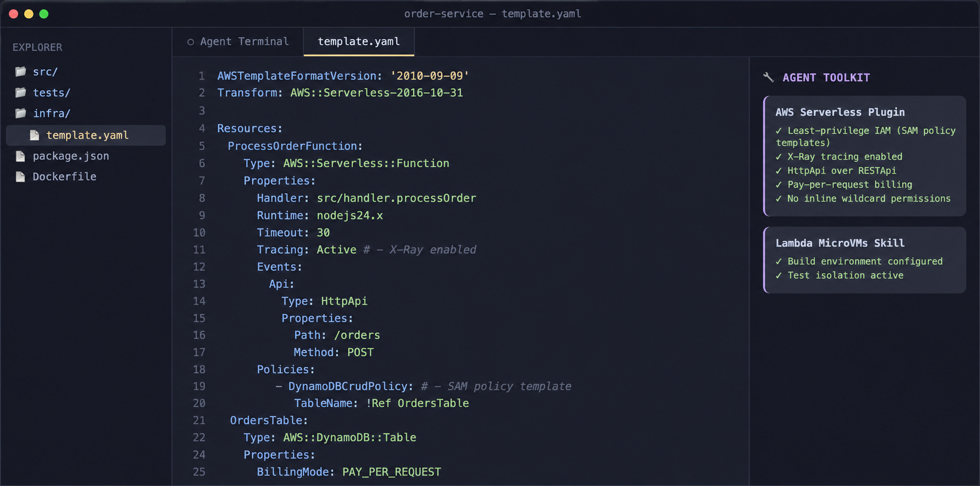Click the wrench icon beside Agent Toolkit
Image resolution: width=980 pixels, height=486 pixels.
tap(769, 77)
